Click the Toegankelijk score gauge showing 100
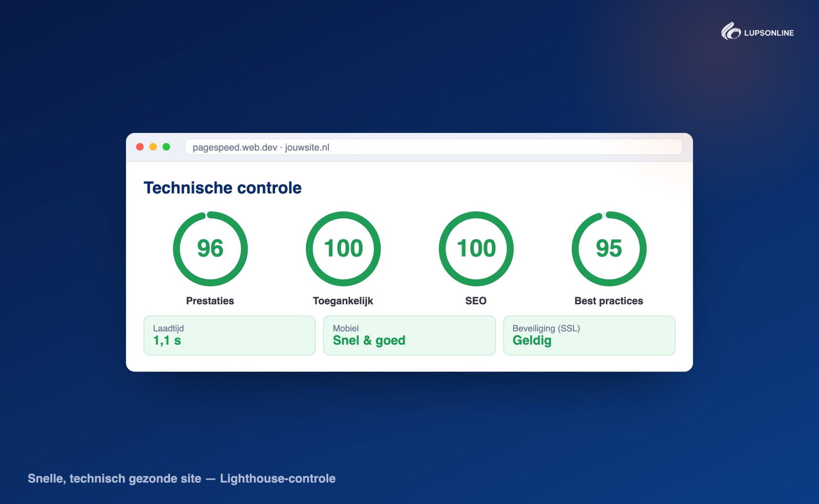 pyautogui.click(x=343, y=249)
